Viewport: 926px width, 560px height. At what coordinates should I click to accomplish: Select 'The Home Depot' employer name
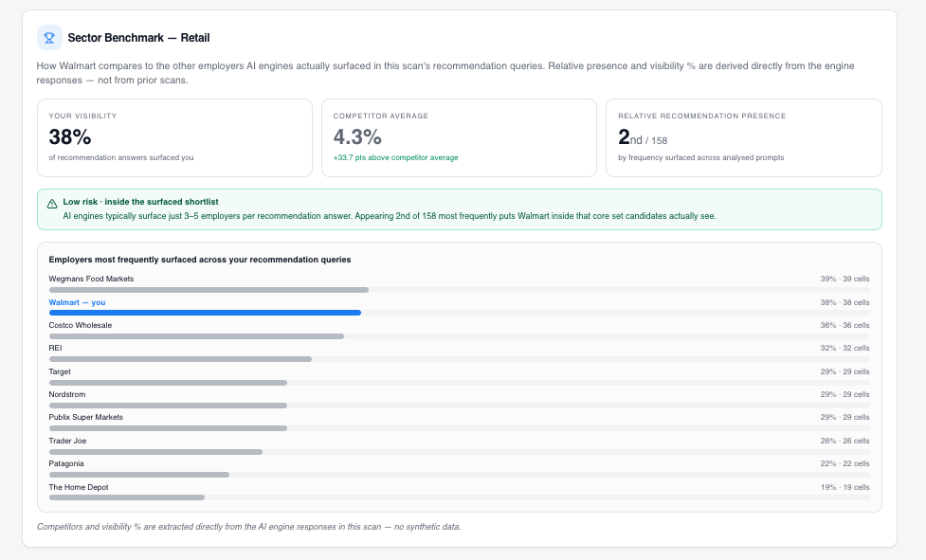click(x=79, y=487)
